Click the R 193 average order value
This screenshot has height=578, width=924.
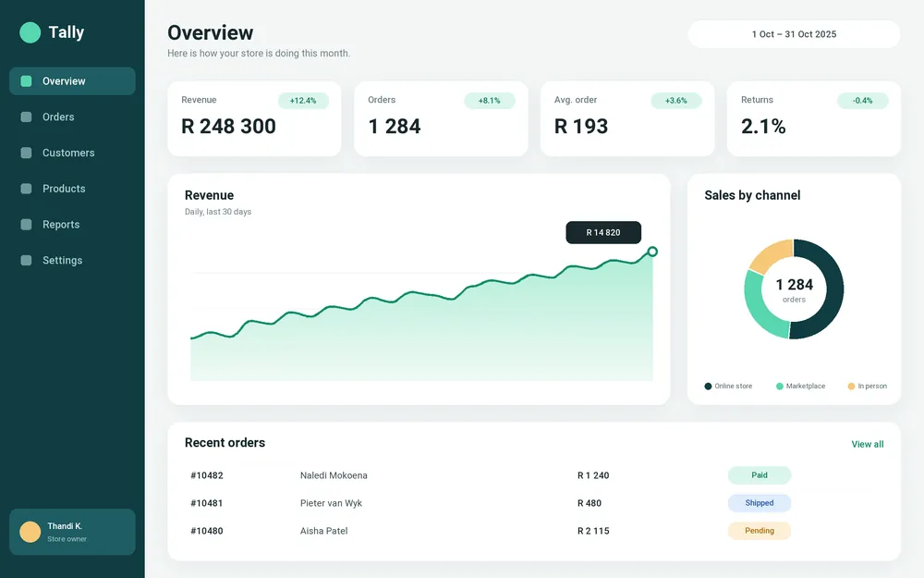click(x=581, y=126)
